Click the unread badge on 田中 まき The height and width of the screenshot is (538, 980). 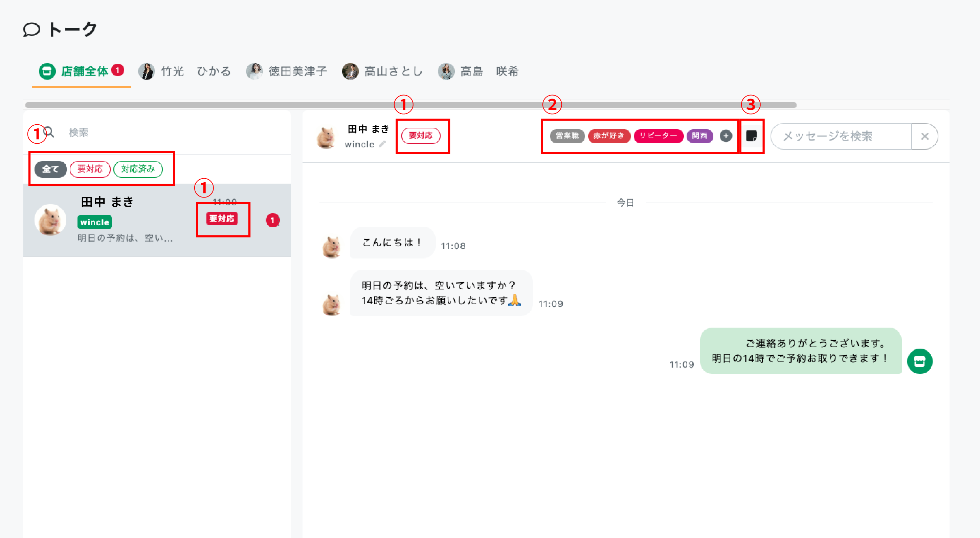point(272,220)
